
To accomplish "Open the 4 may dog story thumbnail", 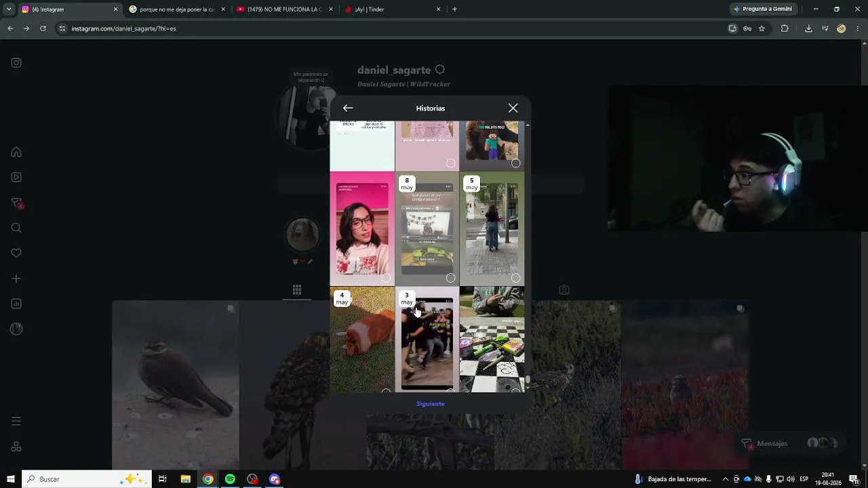I will tap(362, 340).
